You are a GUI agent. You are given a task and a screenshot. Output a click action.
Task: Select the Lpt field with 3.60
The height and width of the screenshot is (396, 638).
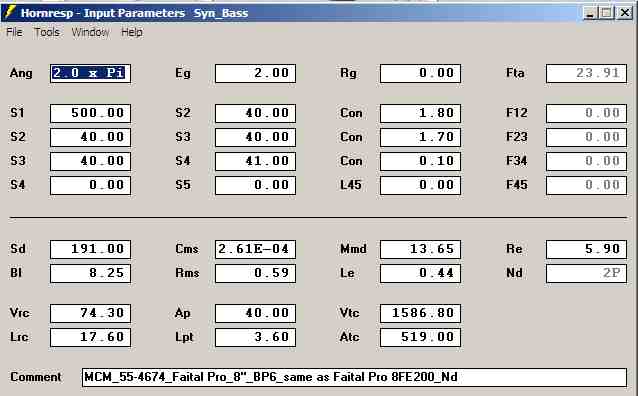[256, 337]
